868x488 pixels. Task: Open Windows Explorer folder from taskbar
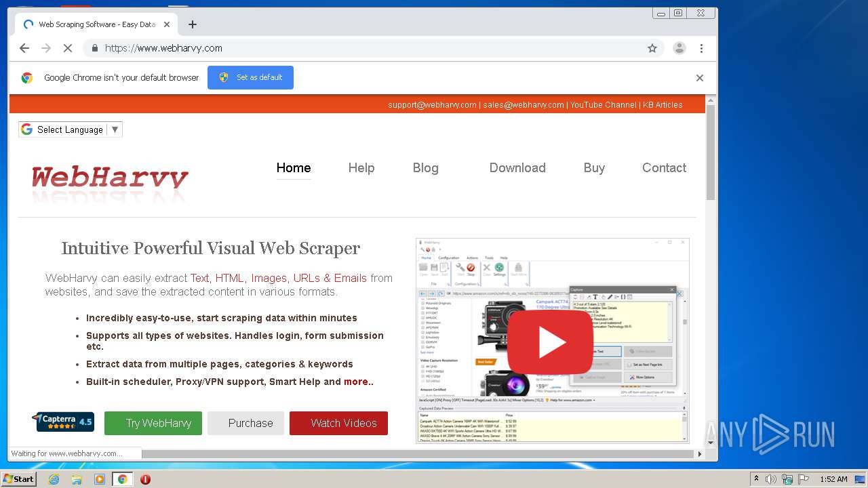(x=77, y=479)
